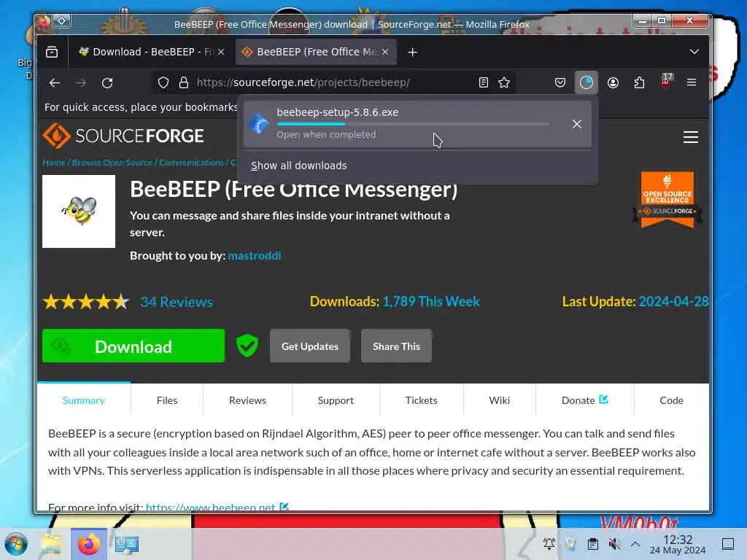Viewport: 747px width, 560px height.
Task: Select the Files tab
Action: pyautogui.click(x=167, y=400)
